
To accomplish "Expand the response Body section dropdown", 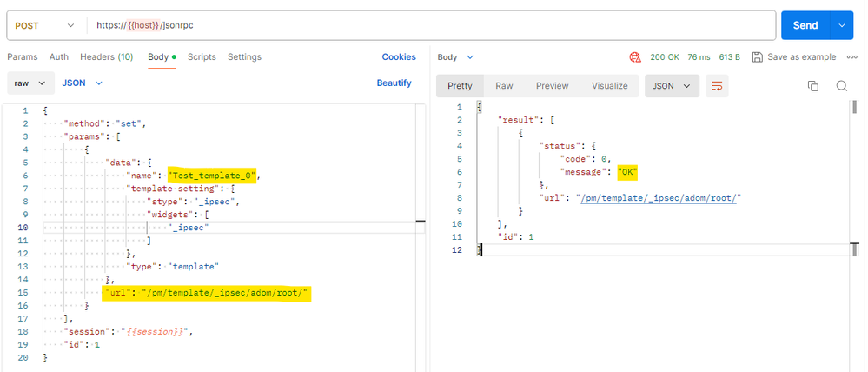I will pos(456,57).
